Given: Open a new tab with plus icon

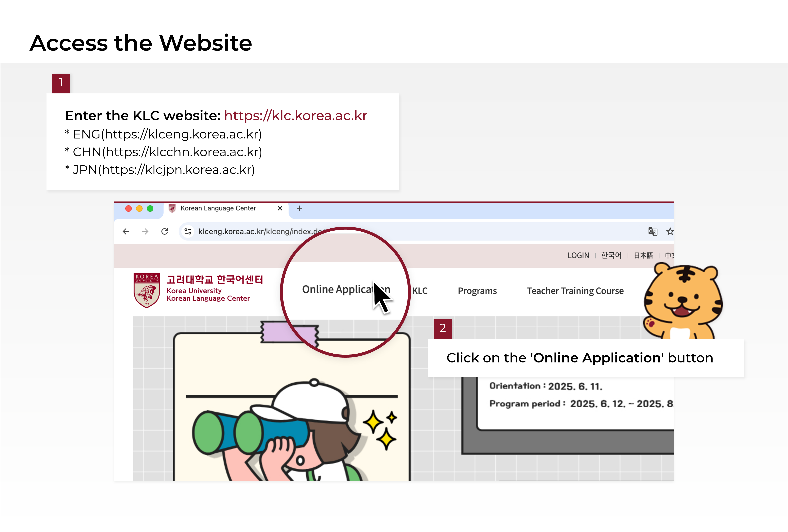Looking at the screenshot, I should pos(299,208).
